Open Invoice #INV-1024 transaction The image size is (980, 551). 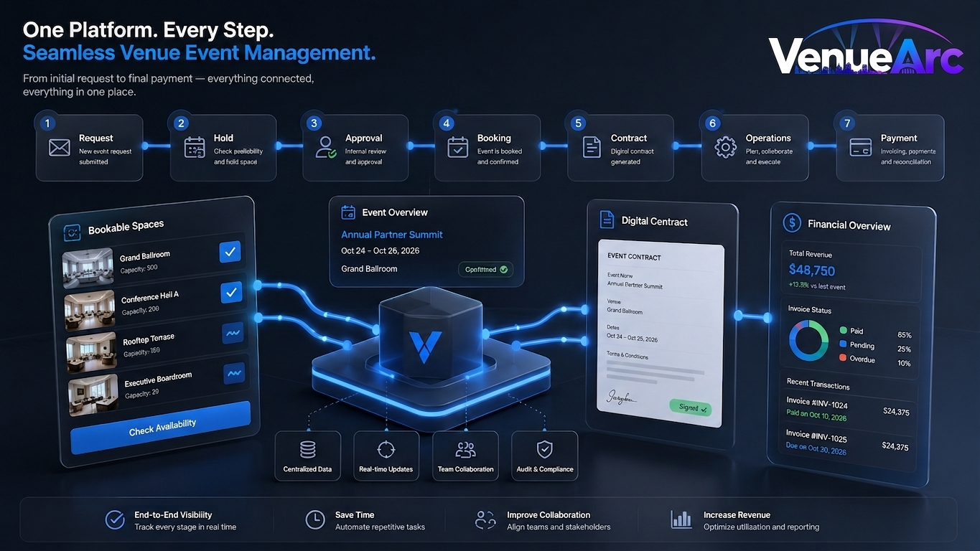(847, 410)
